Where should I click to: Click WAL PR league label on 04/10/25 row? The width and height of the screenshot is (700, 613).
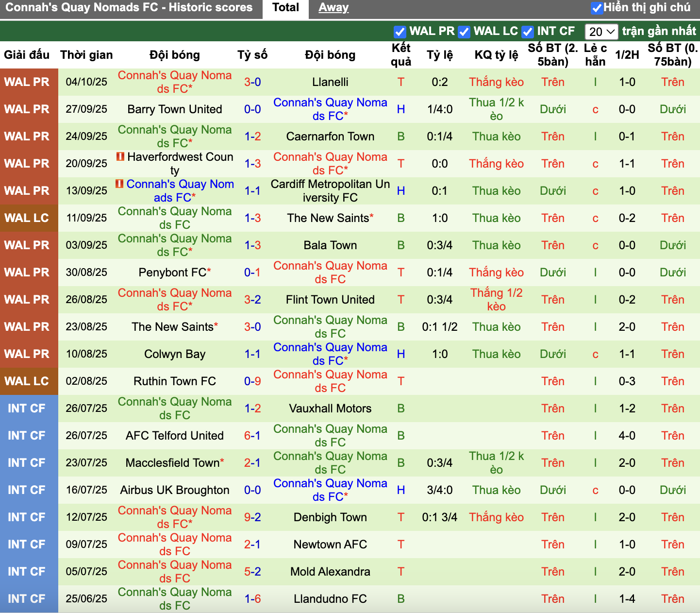[x=27, y=82]
